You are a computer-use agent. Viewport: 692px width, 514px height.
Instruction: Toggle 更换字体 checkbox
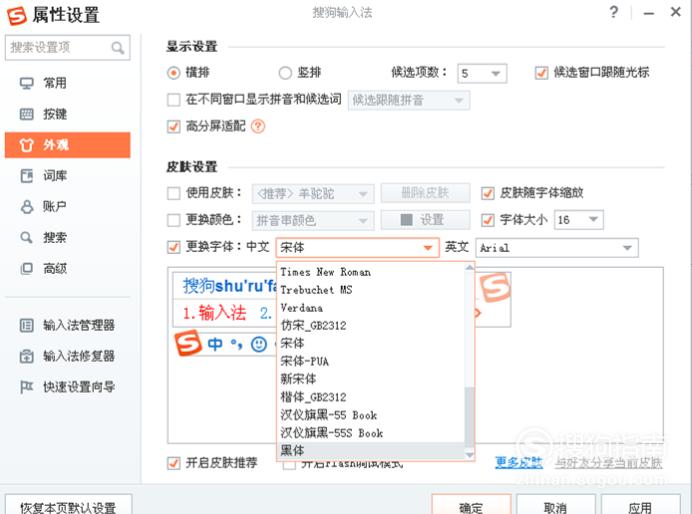point(174,247)
